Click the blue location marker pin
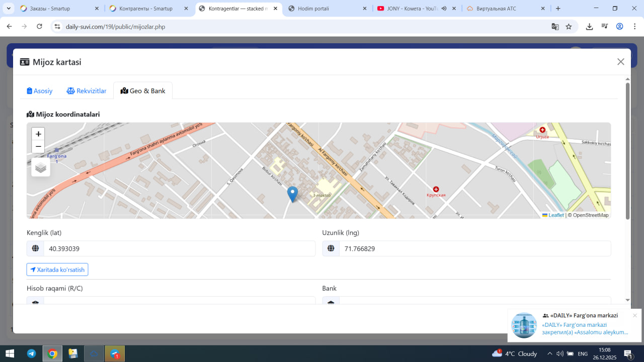Screen dimensions: 644x362 [x=292, y=194]
